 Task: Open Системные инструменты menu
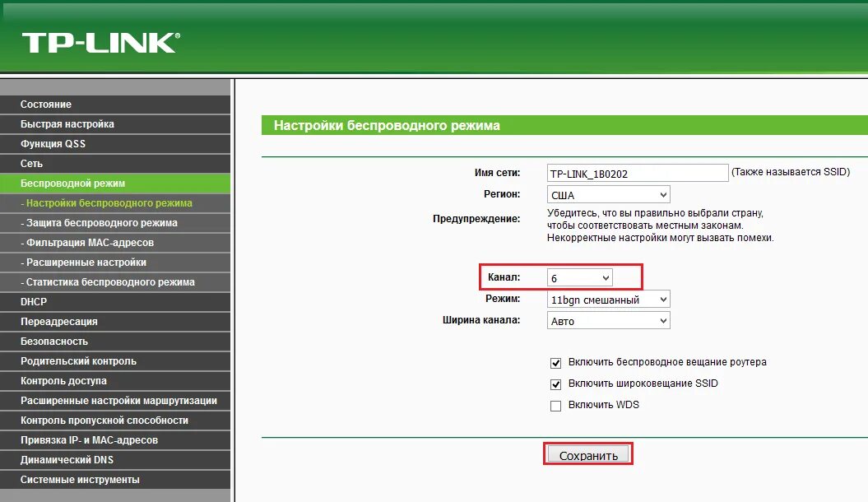[115, 480]
